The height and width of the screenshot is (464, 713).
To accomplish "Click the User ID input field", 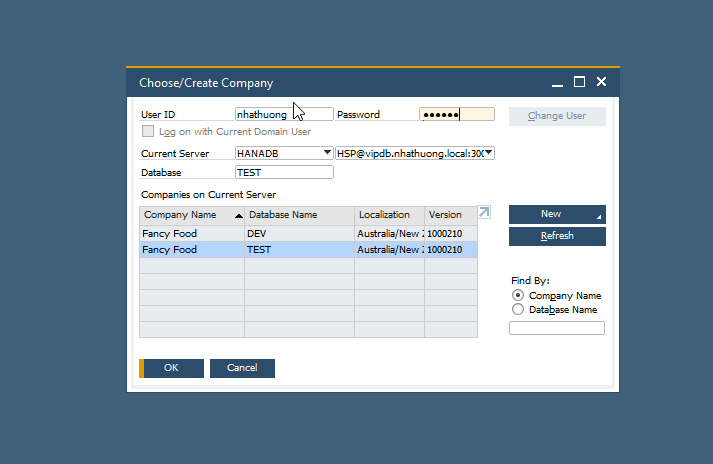I will (283, 115).
